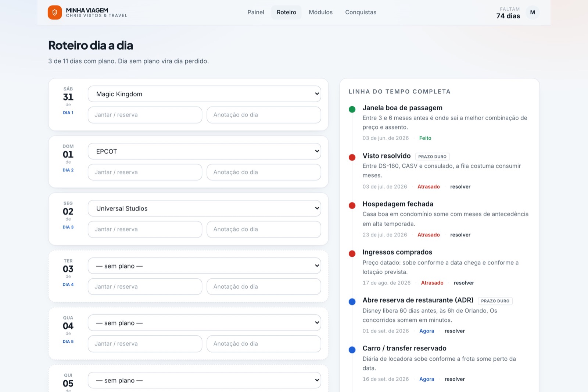588x392 pixels.
Task: Click the blue marker for Carro / transfer reservado
Action: (352, 350)
